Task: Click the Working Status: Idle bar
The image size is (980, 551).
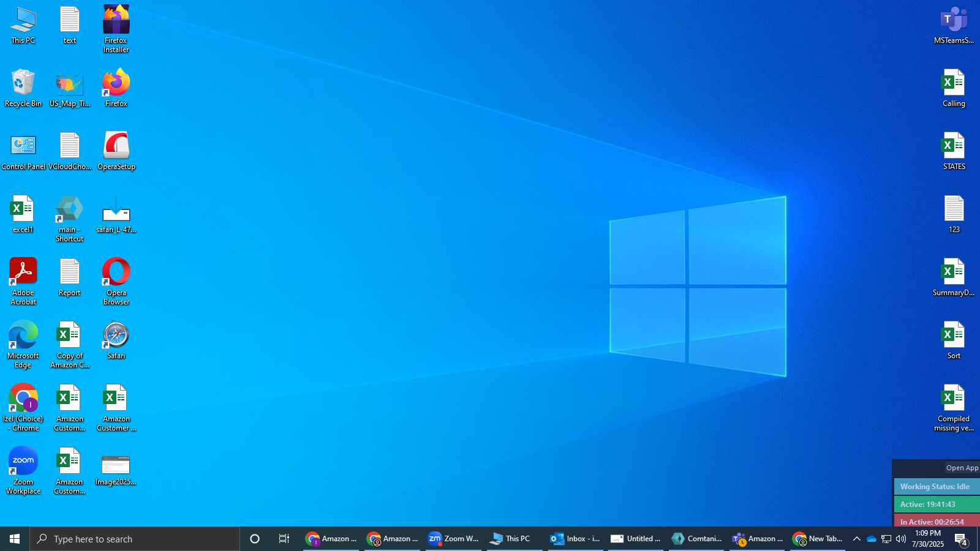Action: click(937, 487)
